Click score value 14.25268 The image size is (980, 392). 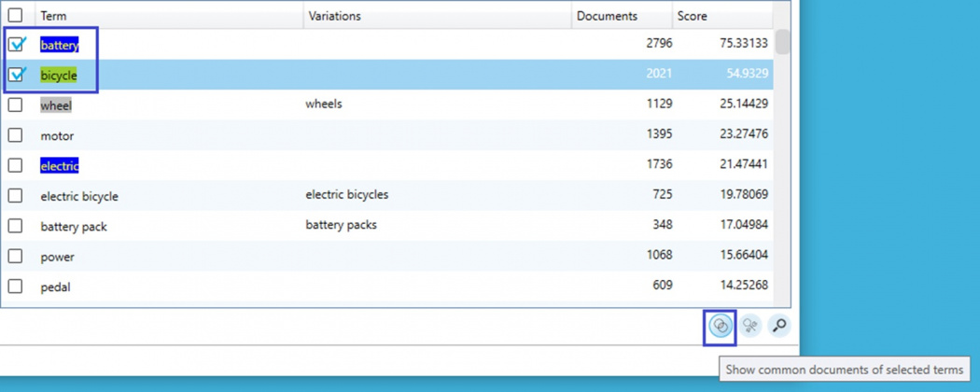coord(744,285)
